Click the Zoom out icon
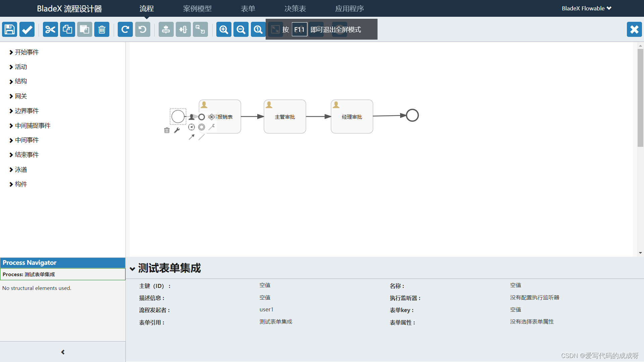The width and height of the screenshot is (644, 362). 240,29
